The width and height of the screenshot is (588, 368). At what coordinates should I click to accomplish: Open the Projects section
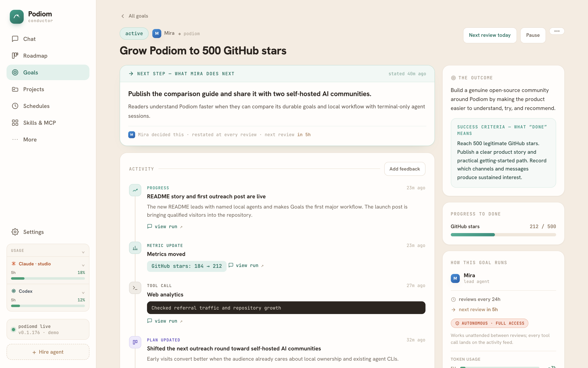pyautogui.click(x=48, y=89)
